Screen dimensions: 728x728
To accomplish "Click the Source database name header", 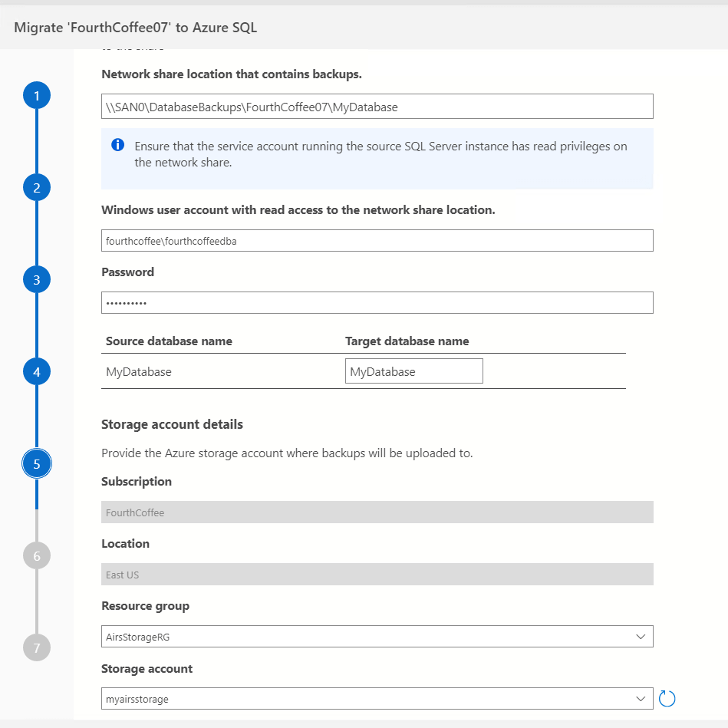I will click(x=169, y=341).
